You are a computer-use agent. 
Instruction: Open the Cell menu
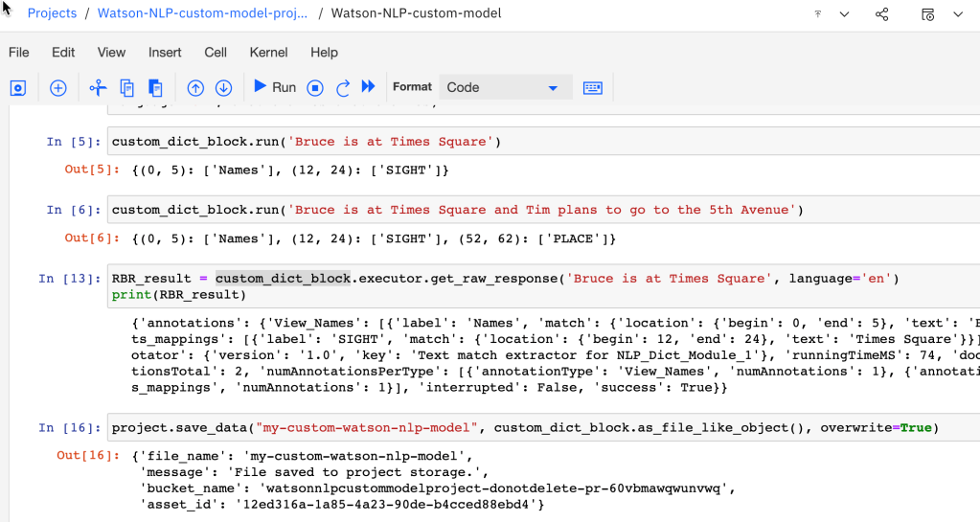point(216,53)
